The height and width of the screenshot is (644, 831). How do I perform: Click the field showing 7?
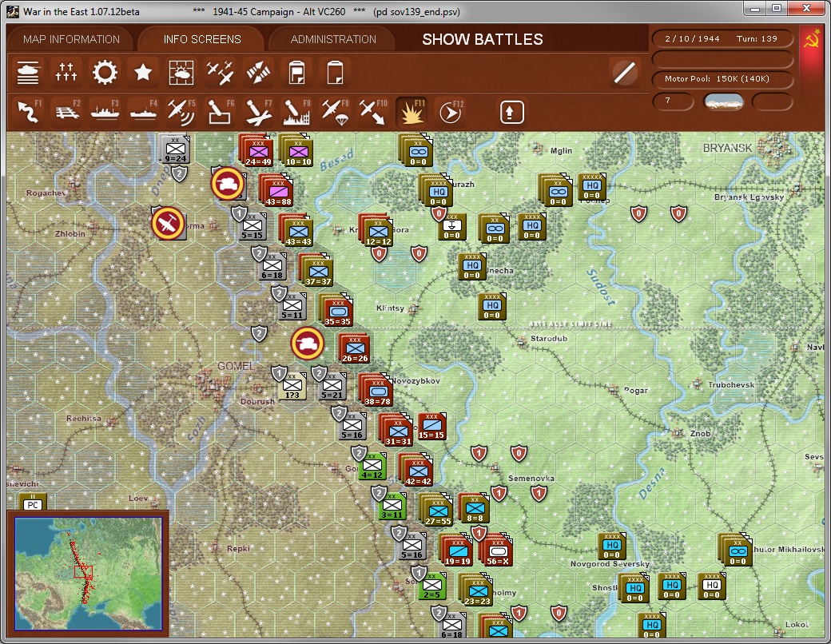click(x=673, y=101)
